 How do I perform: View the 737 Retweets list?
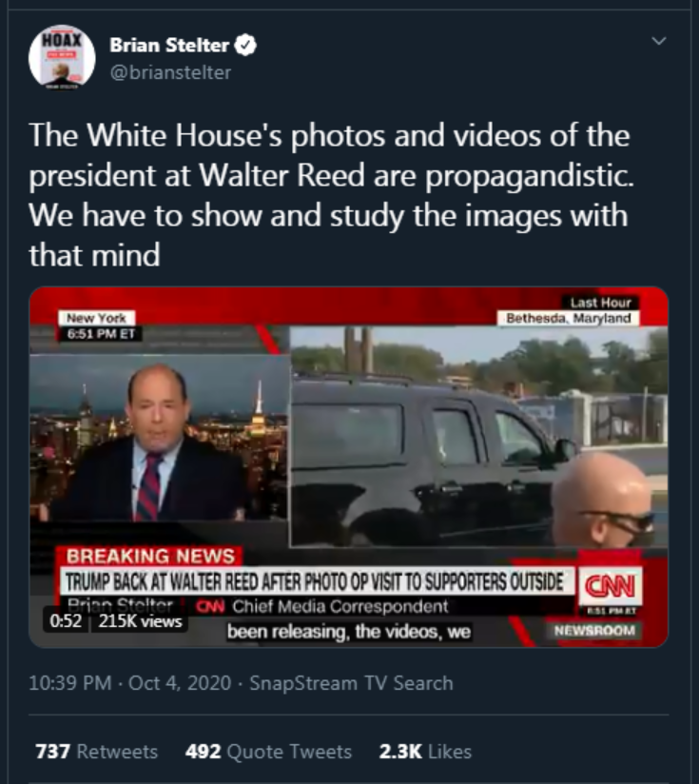[x=96, y=752]
